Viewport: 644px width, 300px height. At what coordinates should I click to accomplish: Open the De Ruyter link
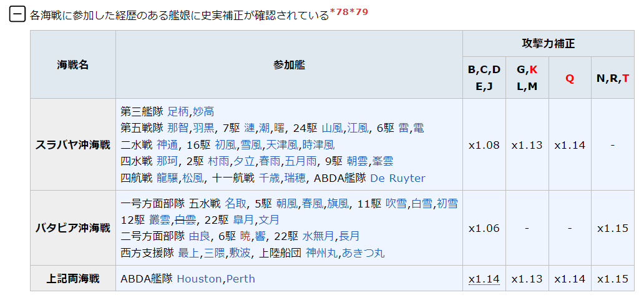(x=398, y=178)
